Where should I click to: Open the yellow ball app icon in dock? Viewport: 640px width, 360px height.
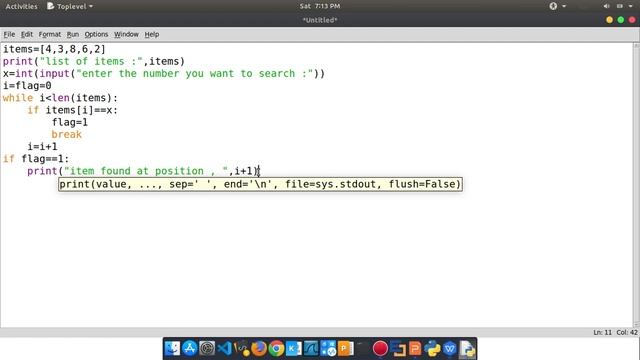[x=242, y=349]
